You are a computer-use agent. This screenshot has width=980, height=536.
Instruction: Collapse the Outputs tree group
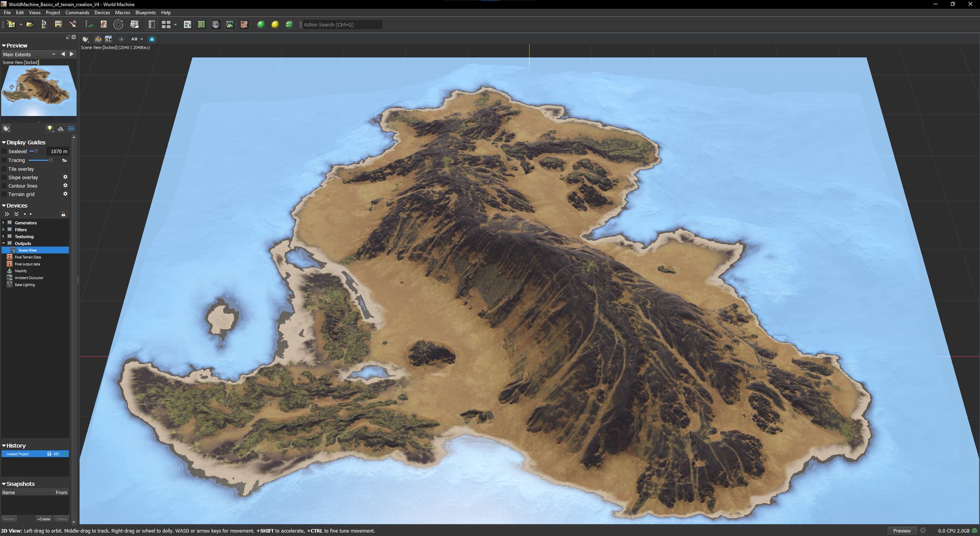pyautogui.click(x=4, y=243)
